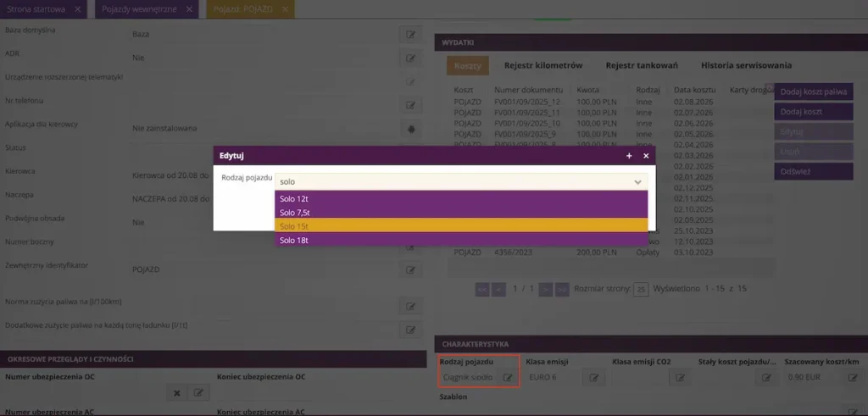Close the Edytuj dialog
Viewport: 868px width, 416px height.
click(x=646, y=156)
